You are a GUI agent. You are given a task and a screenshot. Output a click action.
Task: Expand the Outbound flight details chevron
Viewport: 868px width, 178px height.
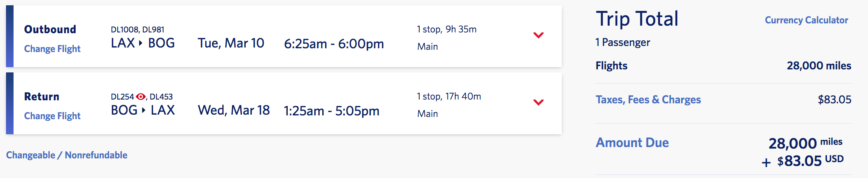(539, 35)
